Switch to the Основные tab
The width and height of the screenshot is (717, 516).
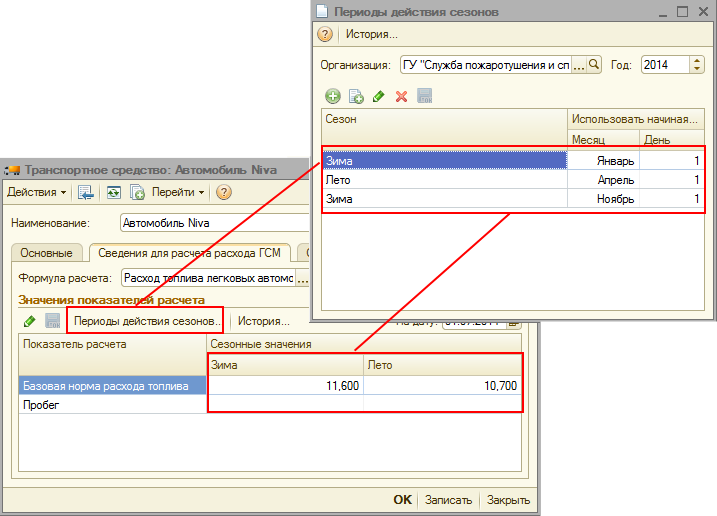(x=46, y=253)
